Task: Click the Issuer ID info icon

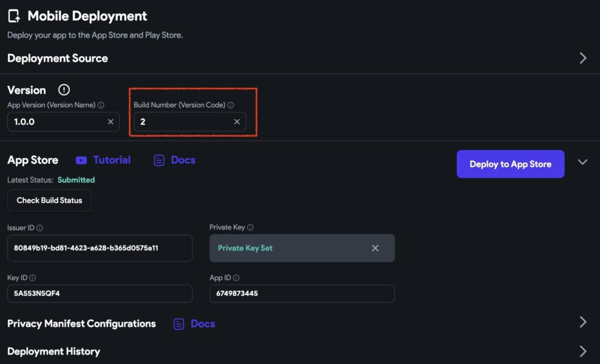Action: pos(39,228)
